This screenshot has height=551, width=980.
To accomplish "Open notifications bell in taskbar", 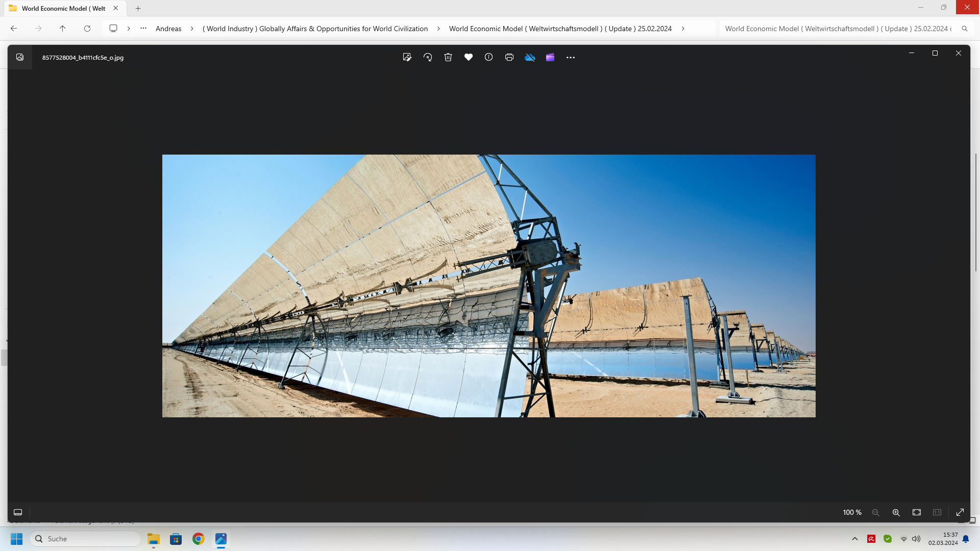I will pyautogui.click(x=966, y=539).
